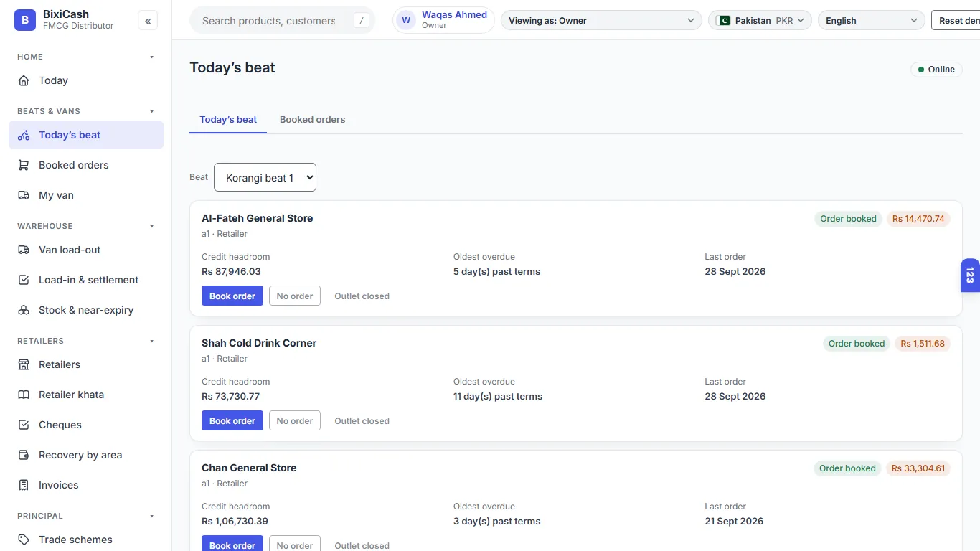Click the Waqas Ahmed profile name
980x551 pixels.
click(x=454, y=14)
